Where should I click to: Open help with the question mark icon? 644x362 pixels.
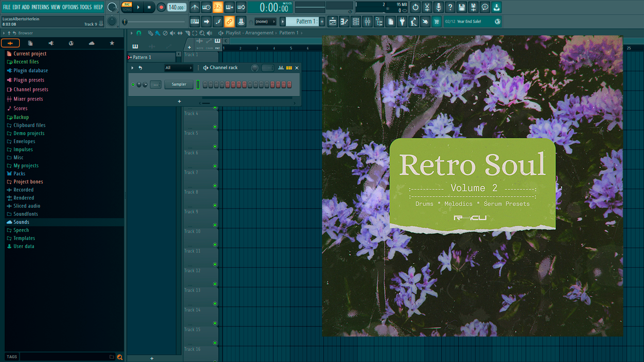click(450, 7)
